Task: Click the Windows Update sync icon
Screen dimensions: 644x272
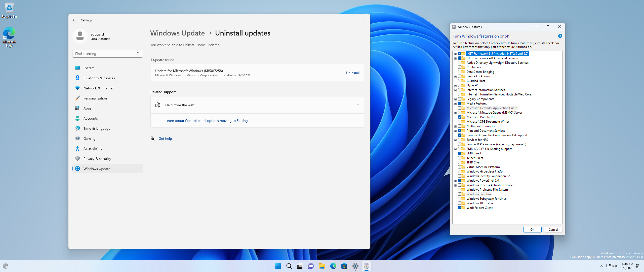Action: pyautogui.click(x=77, y=169)
